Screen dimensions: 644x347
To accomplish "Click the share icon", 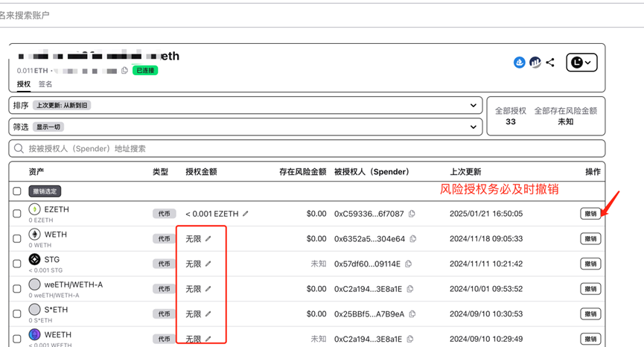I will click(550, 63).
